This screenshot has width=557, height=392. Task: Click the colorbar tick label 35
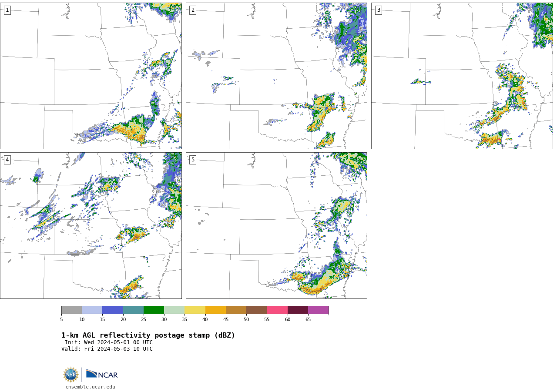(x=185, y=320)
